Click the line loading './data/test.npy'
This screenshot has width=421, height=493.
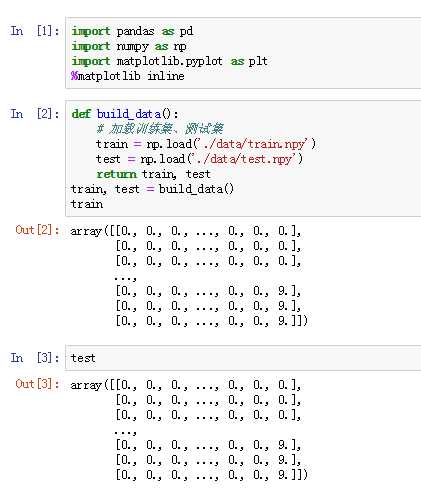pos(199,159)
